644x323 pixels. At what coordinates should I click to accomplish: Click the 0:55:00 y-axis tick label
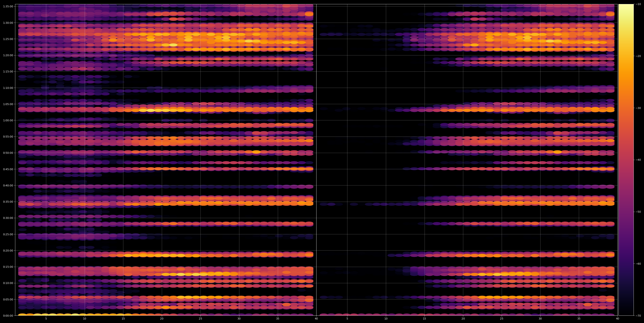(8, 137)
